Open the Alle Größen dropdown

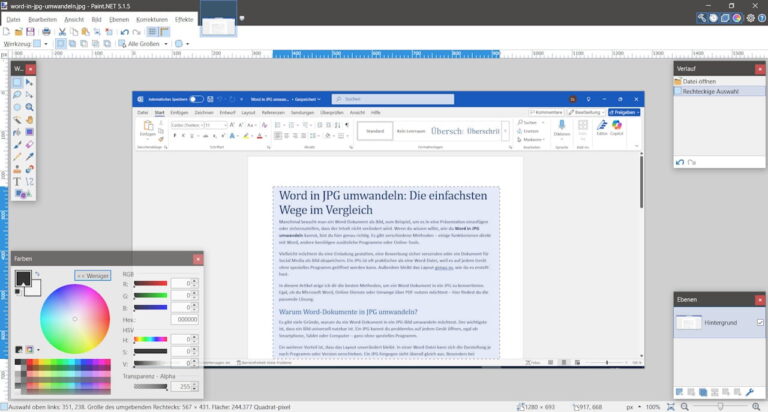pyautogui.click(x=144, y=44)
